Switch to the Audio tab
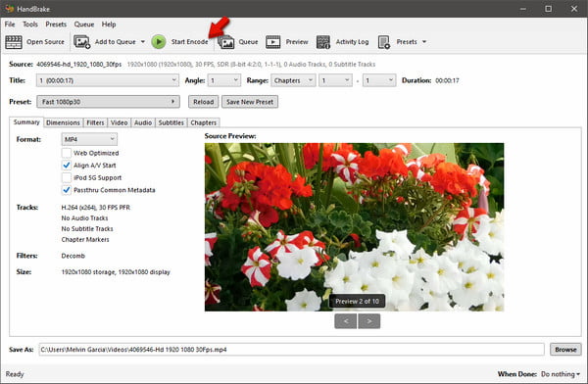Screen dimensions: 588x384 click(x=143, y=122)
